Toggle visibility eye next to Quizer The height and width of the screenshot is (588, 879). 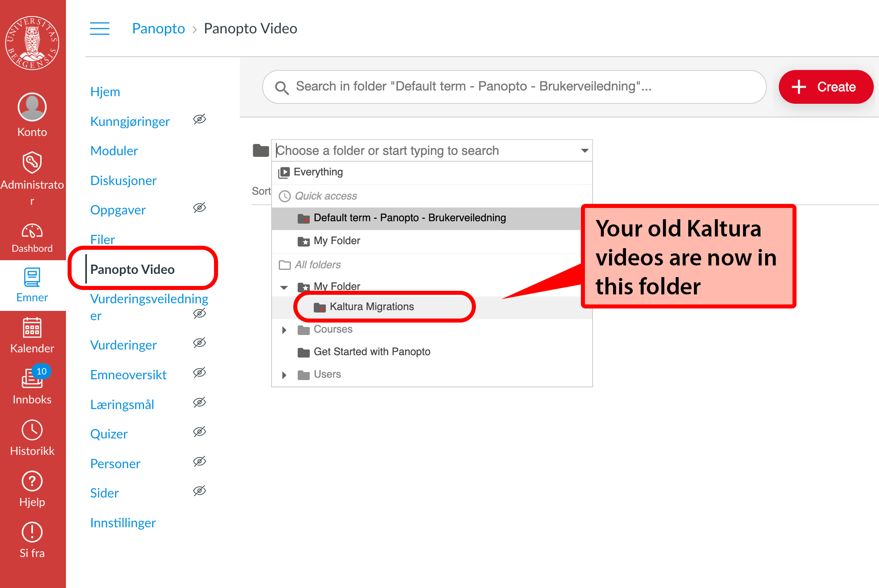point(200,432)
